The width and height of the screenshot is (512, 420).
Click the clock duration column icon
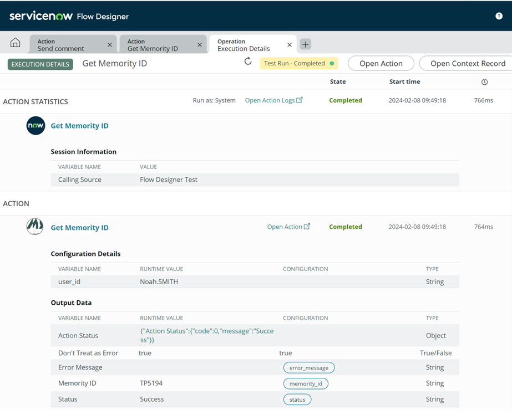484,82
